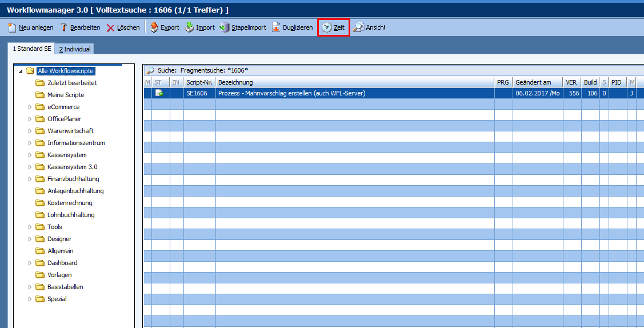The height and width of the screenshot is (328, 644).
Task: Open Export from the toolbar
Action: pyautogui.click(x=154, y=27)
